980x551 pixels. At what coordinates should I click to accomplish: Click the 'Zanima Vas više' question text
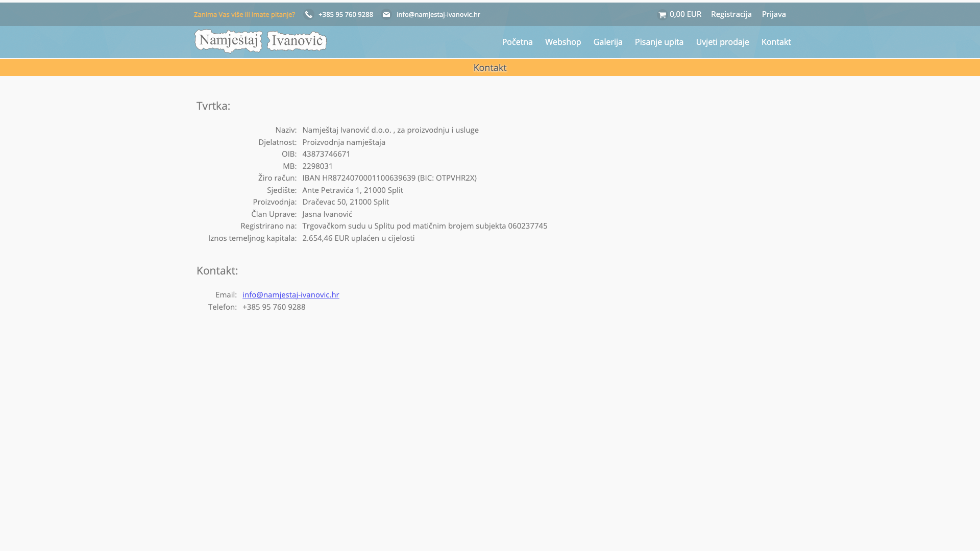click(x=244, y=15)
